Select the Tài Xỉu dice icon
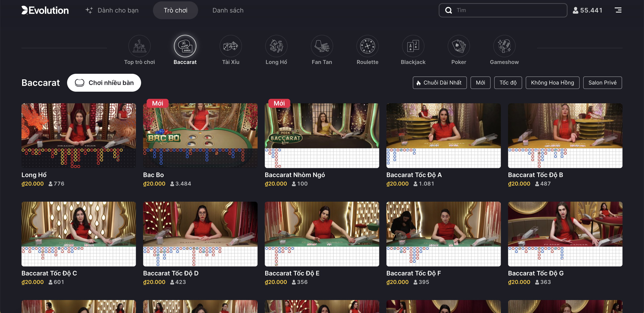The height and width of the screenshot is (313, 644). tap(231, 46)
